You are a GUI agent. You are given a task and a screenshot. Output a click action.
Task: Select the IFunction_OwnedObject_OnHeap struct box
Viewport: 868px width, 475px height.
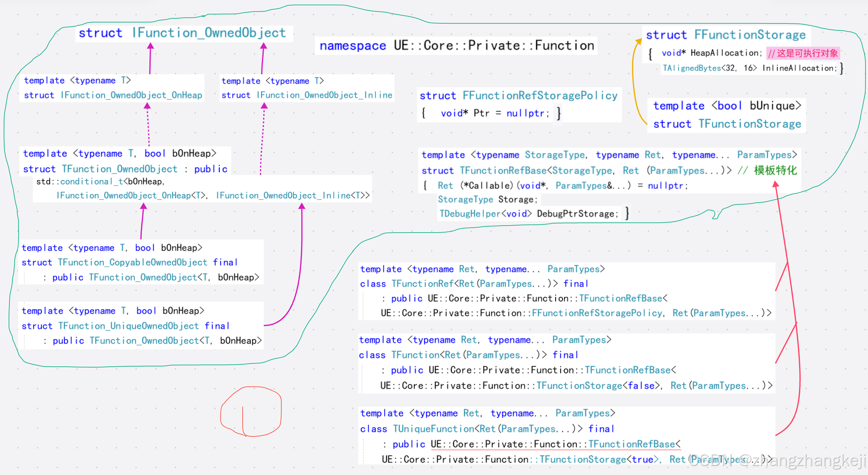113,95
